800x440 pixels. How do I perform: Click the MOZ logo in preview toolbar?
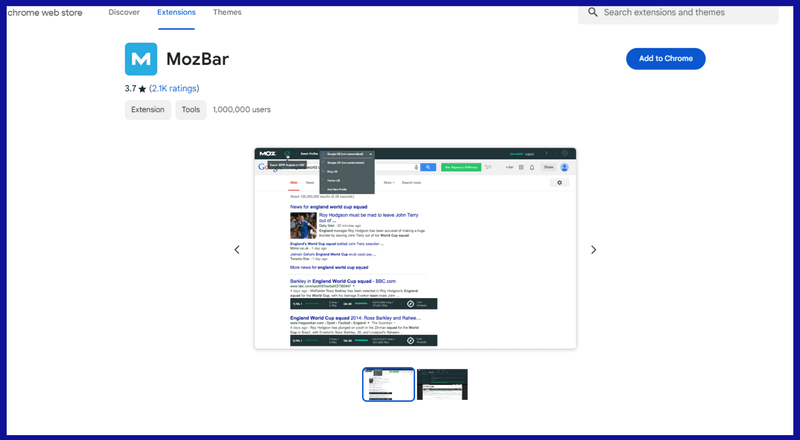pyautogui.click(x=267, y=154)
